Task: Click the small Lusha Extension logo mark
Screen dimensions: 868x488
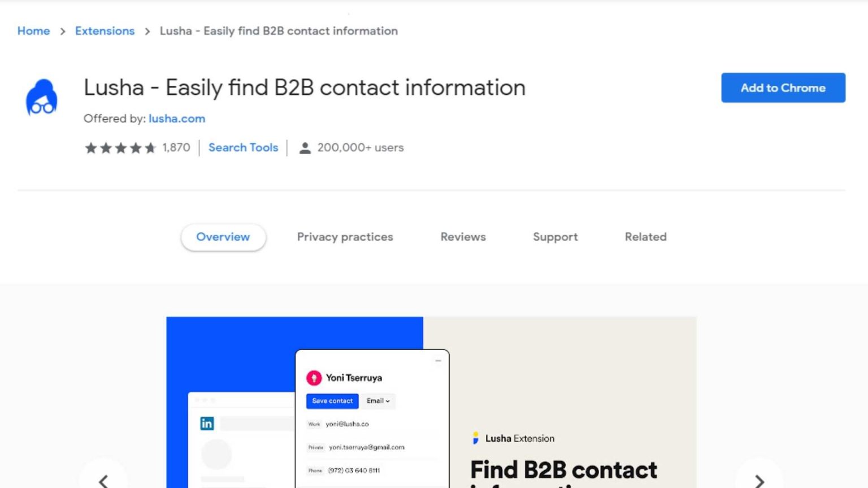Action: [476, 438]
